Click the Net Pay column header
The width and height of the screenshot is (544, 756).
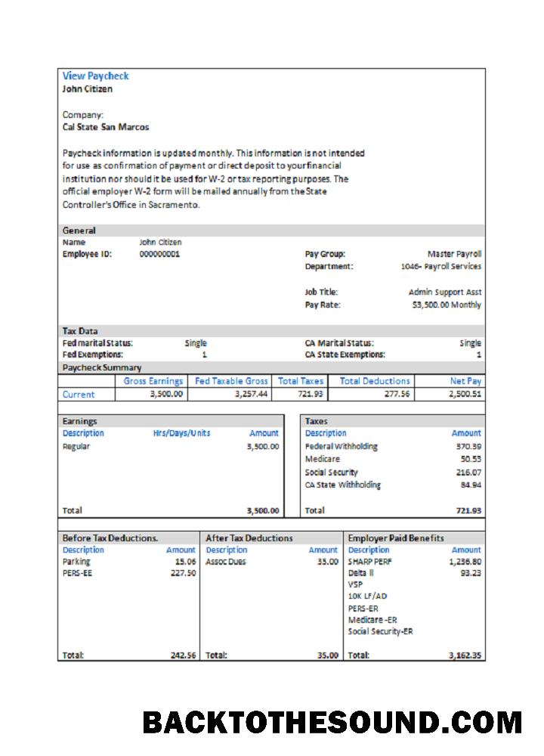(465, 381)
